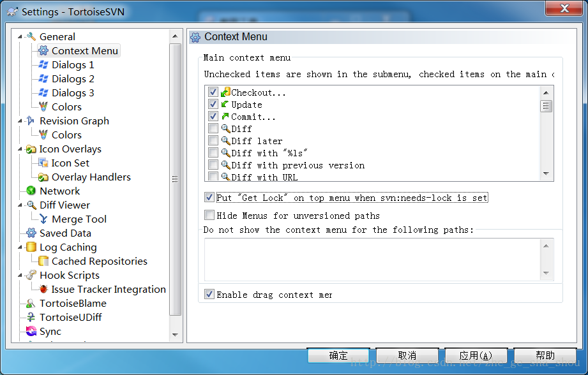Screen dimensions: 588x375
Task: Click the Commit green arrow icon
Action: click(x=225, y=117)
